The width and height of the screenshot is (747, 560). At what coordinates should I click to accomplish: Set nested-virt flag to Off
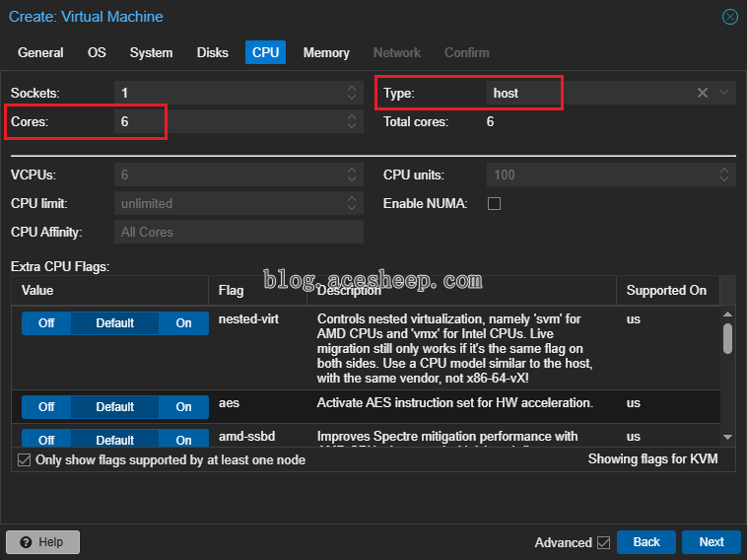[x=46, y=323]
